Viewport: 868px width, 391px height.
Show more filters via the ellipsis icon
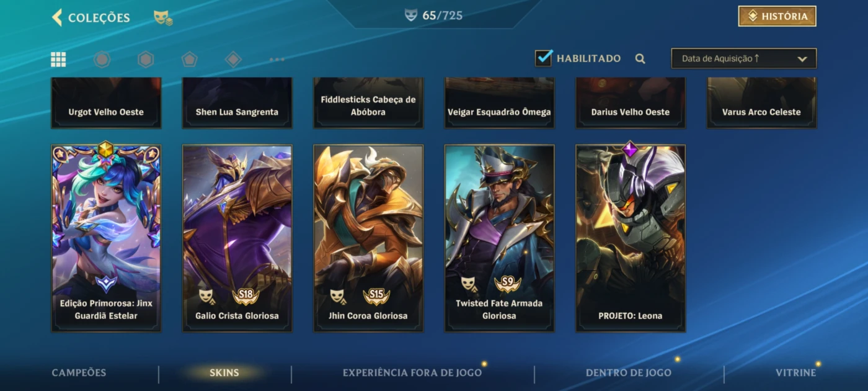[277, 60]
